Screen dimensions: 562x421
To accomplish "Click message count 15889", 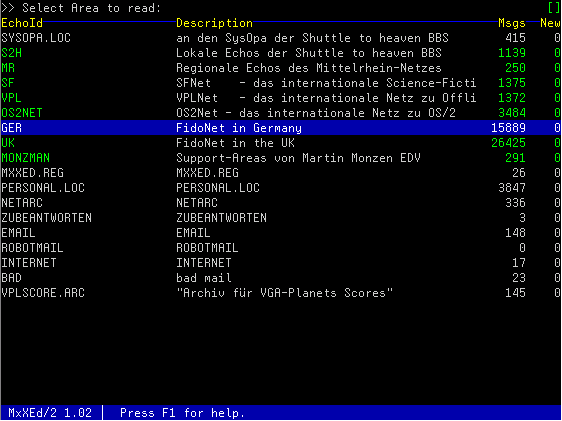I will pyautogui.click(x=509, y=128).
